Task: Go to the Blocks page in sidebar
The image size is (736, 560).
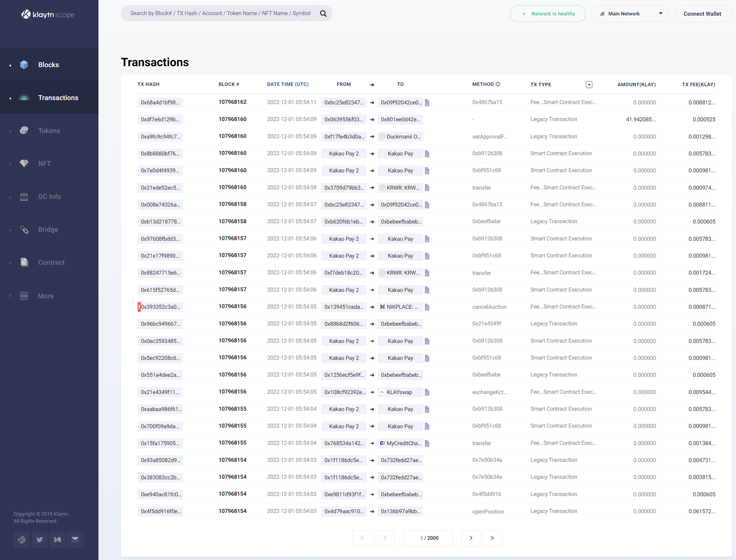Action: (48, 65)
